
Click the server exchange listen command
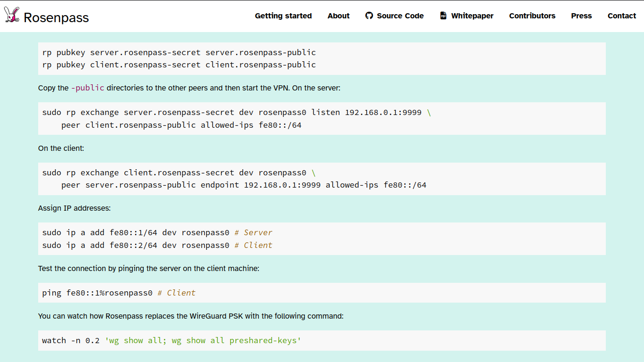(x=232, y=113)
